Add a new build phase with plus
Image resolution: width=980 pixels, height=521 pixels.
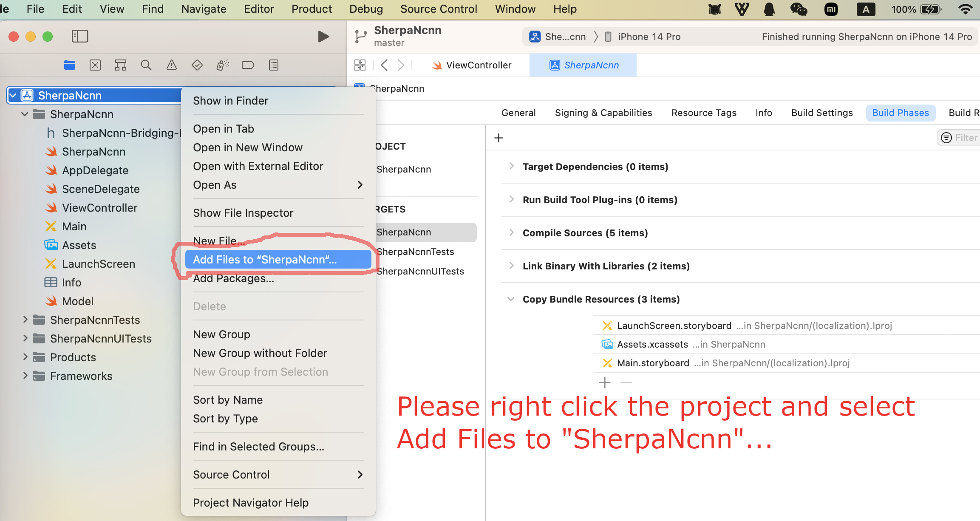(499, 138)
